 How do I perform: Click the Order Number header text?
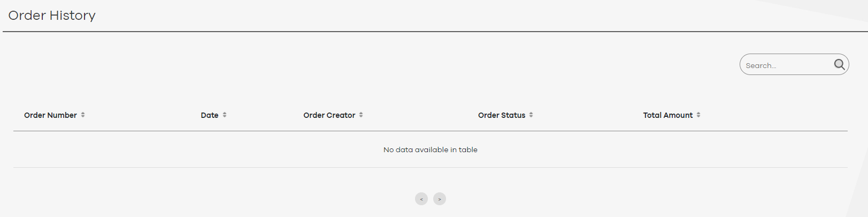tap(50, 115)
